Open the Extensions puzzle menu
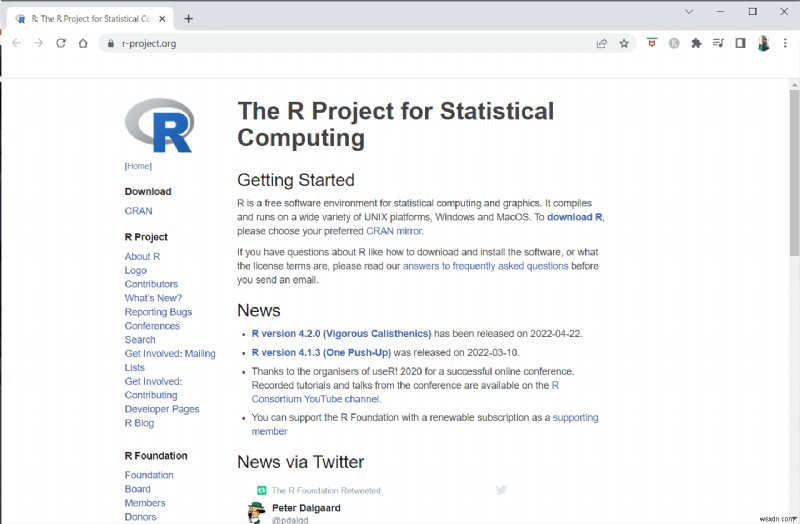 click(696, 43)
